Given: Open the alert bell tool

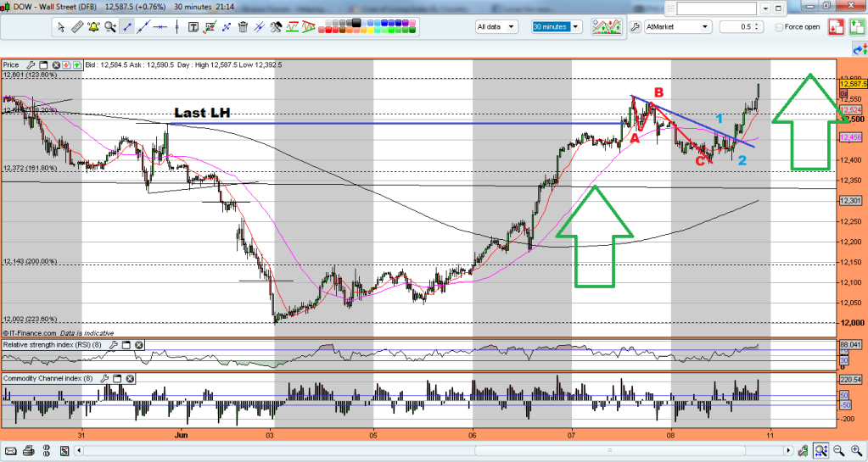Looking at the screenshot, I should (93, 26).
